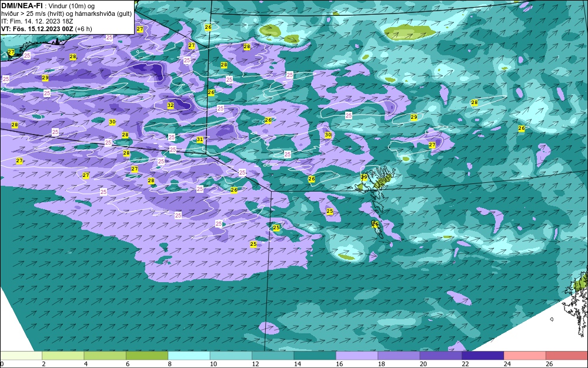Screen dimensions: 588x368
Task: Pick the 24–26 m/s pink legend swatch
Action: [x=525, y=356]
